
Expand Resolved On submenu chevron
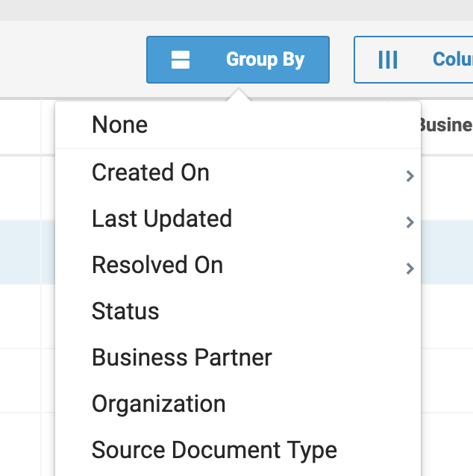click(x=410, y=269)
